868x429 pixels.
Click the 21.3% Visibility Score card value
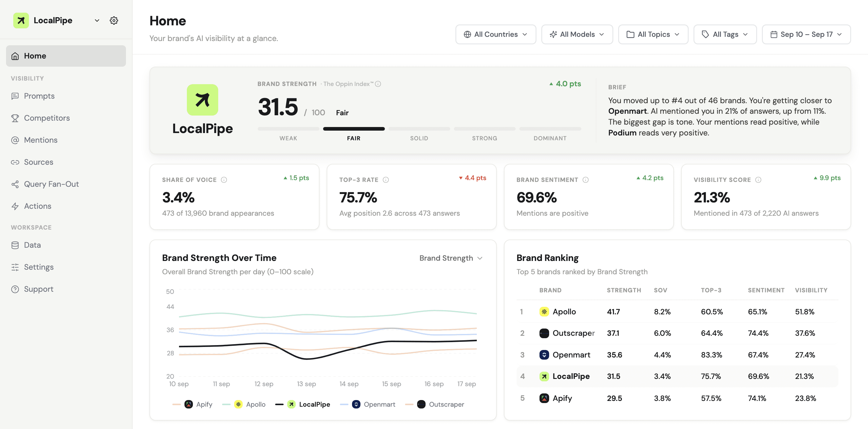(x=712, y=198)
